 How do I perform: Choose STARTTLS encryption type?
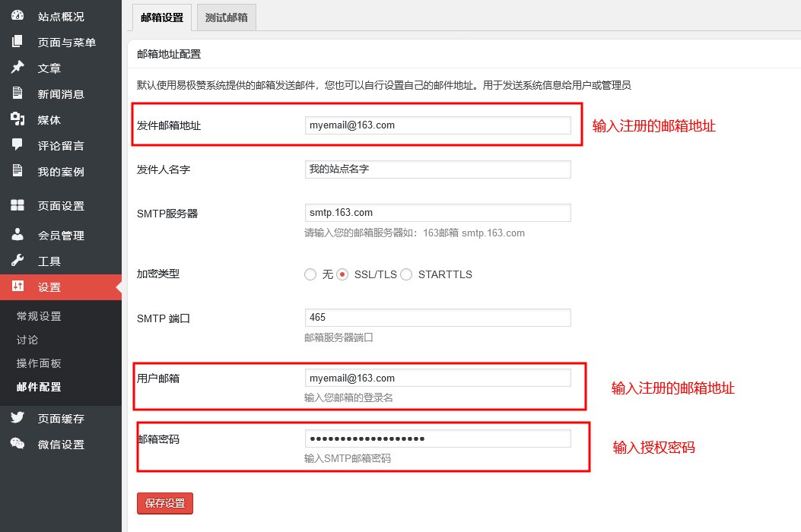(406, 274)
